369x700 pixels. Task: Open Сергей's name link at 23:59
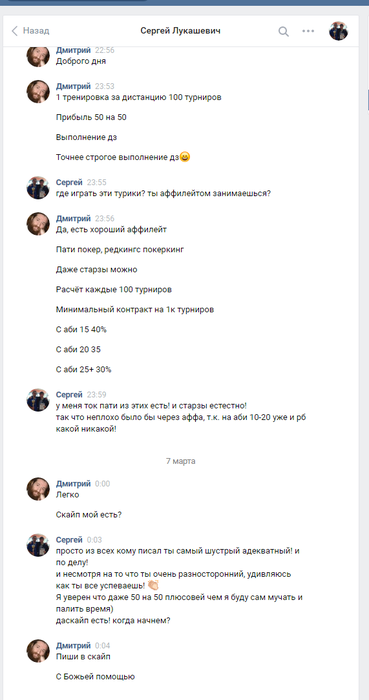point(69,395)
